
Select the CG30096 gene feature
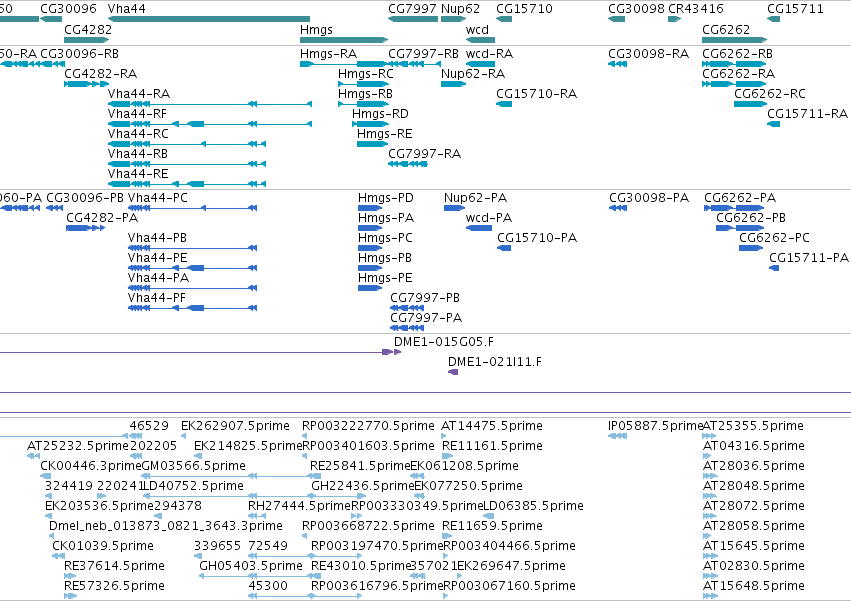[x=51, y=19]
